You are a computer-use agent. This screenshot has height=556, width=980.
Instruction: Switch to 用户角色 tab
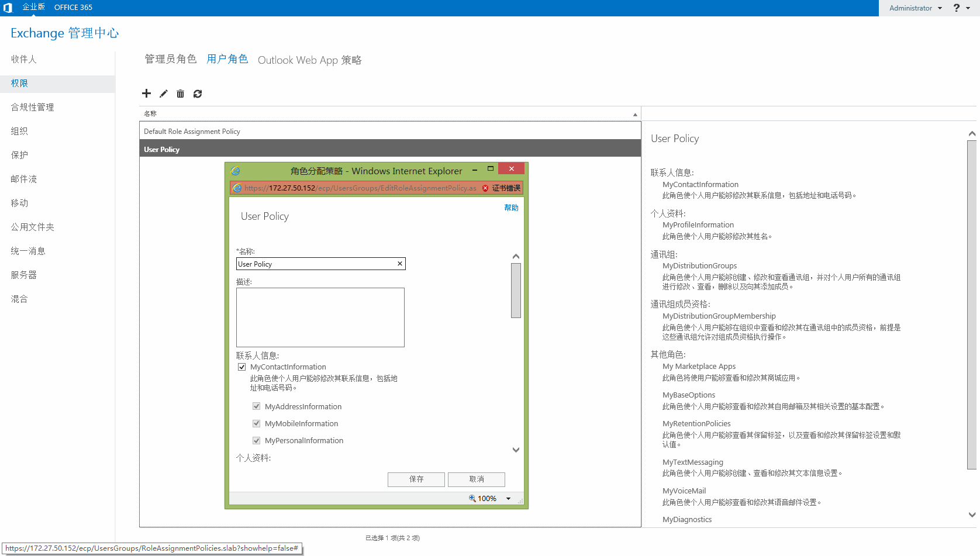pyautogui.click(x=227, y=59)
